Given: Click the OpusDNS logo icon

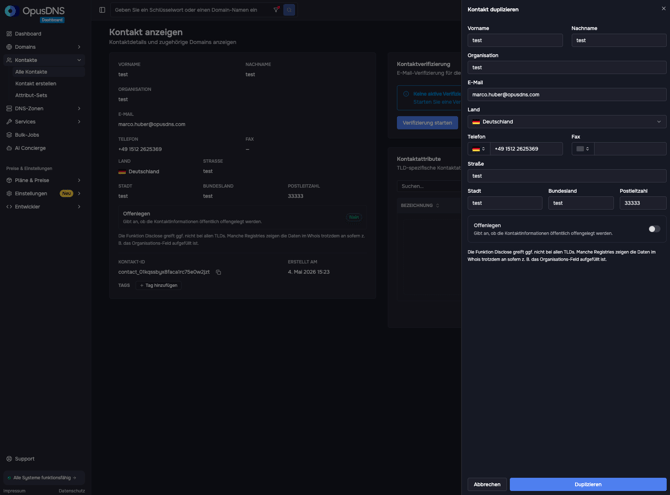Looking at the screenshot, I should (x=11, y=11).
